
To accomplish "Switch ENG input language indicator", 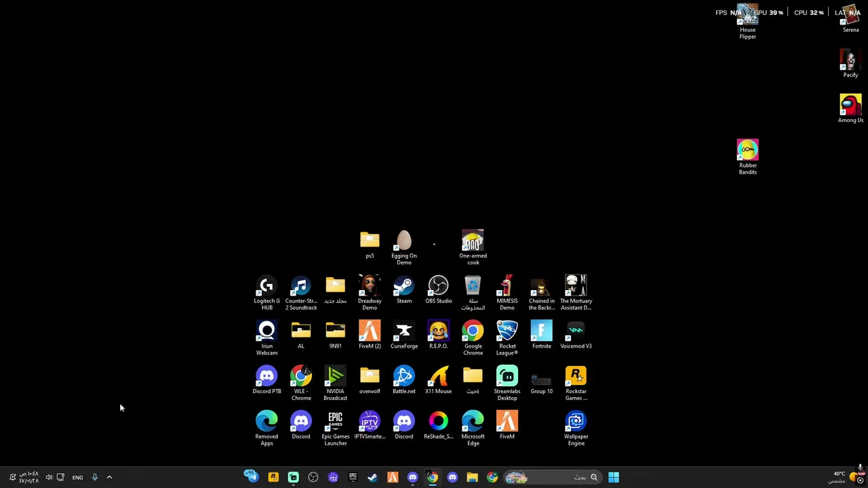I will click(x=77, y=477).
